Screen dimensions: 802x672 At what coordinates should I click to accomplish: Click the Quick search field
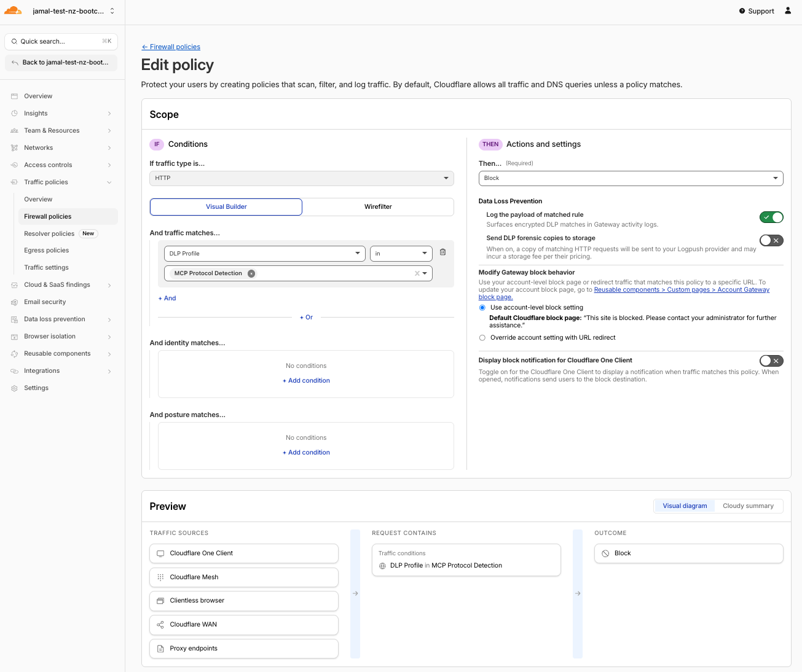pyautogui.click(x=61, y=42)
